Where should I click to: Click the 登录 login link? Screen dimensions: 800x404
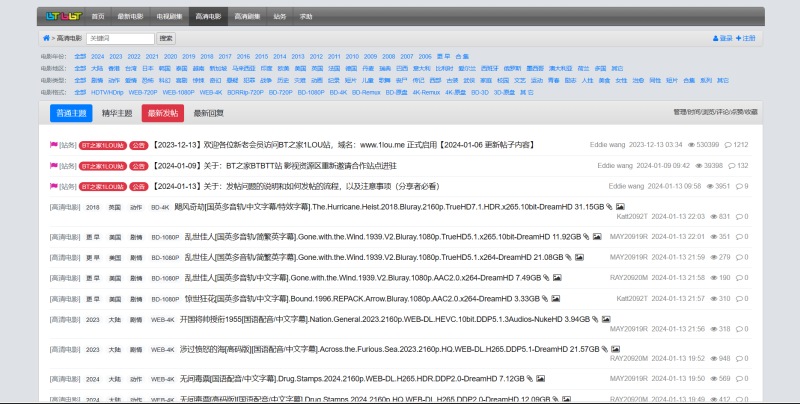[721, 38]
